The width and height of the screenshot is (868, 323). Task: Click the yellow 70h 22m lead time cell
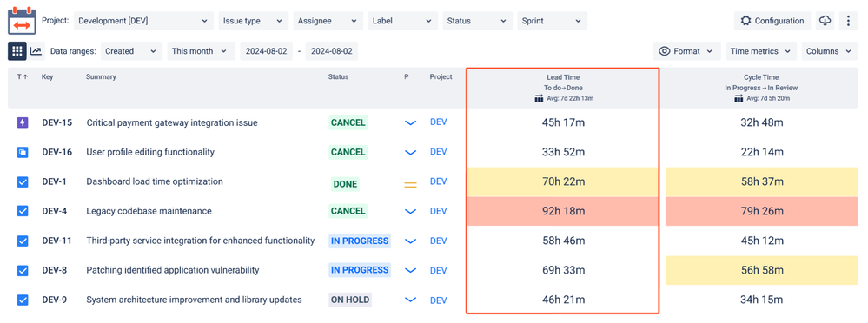click(x=563, y=182)
